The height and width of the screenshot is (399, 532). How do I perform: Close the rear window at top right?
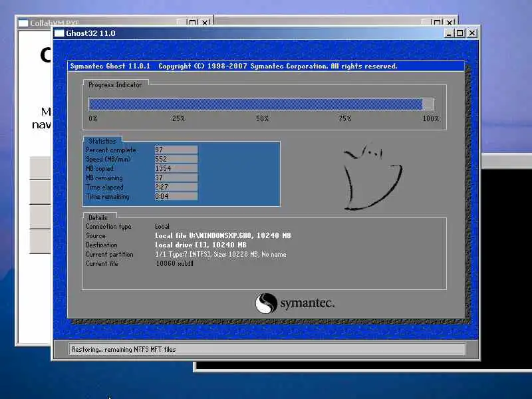(450, 23)
